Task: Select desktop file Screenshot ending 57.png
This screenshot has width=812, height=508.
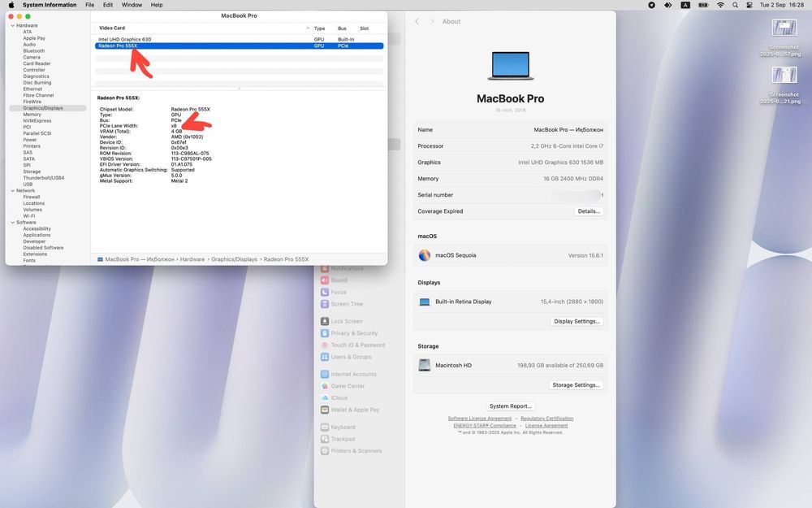Action: pyautogui.click(x=784, y=37)
